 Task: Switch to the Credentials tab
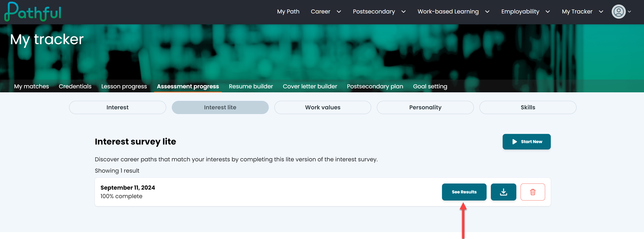[75, 86]
